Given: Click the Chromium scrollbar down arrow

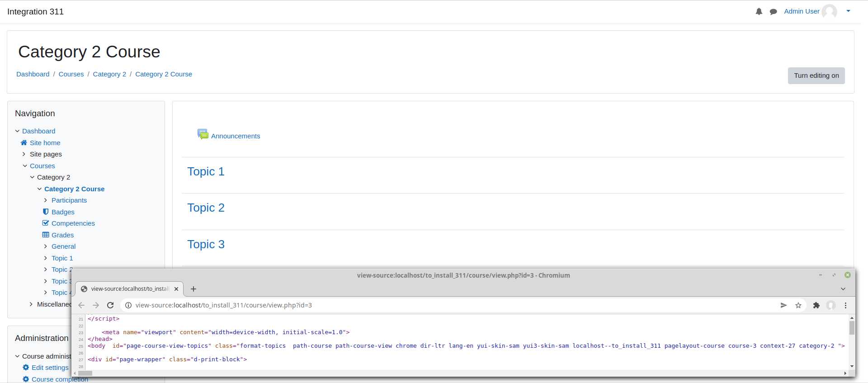Looking at the screenshot, I should pyautogui.click(x=852, y=366).
